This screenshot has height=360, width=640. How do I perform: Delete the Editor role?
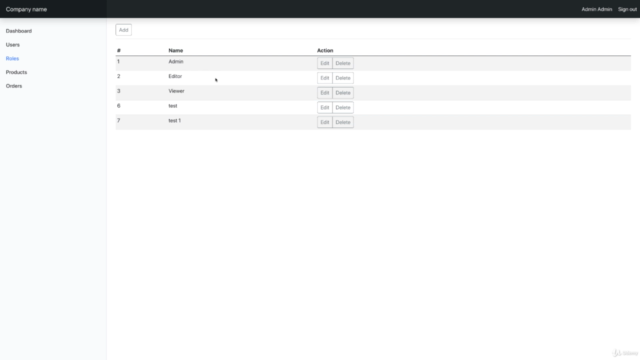pos(343,78)
